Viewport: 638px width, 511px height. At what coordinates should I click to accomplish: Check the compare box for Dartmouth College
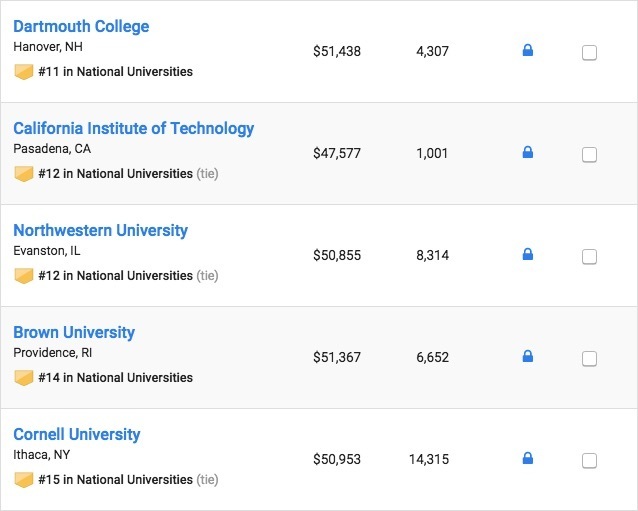(589, 53)
